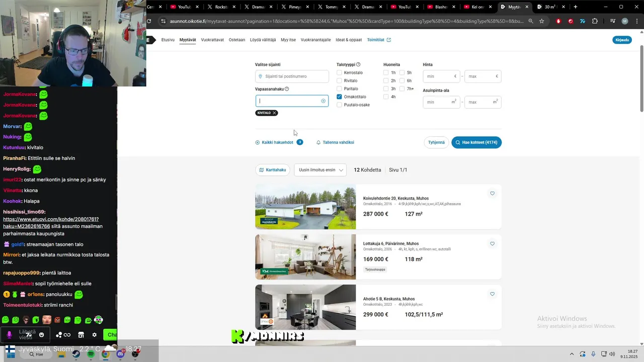Open Karttahaku map search
This screenshot has height=362, width=644.
(x=273, y=170)
